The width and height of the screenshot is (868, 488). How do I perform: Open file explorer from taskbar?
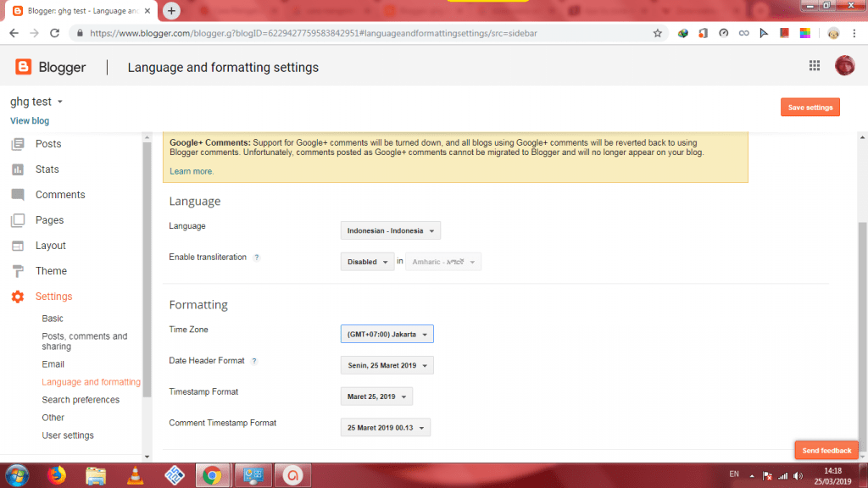96,475
